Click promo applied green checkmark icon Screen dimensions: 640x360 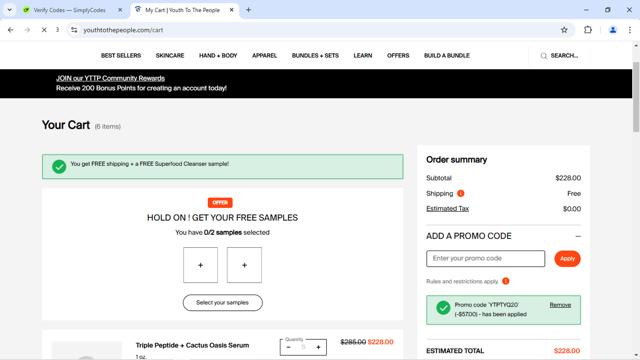pyautogui.click(x=443, y=308)
